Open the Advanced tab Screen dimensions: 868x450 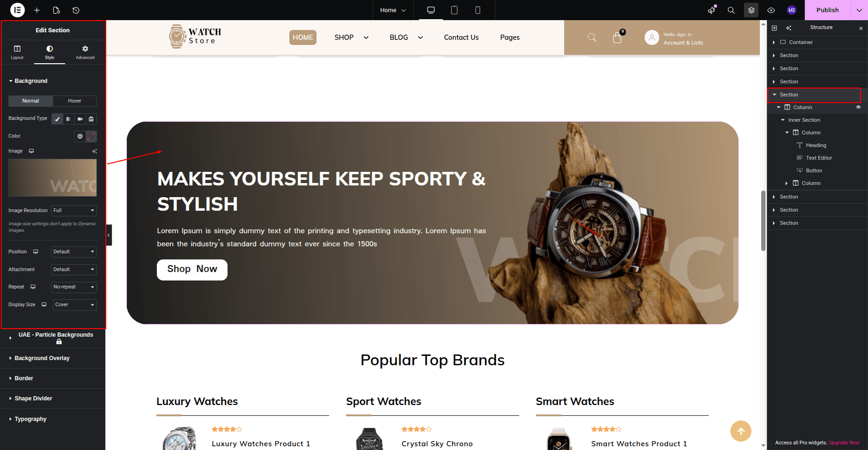point(85,52)
